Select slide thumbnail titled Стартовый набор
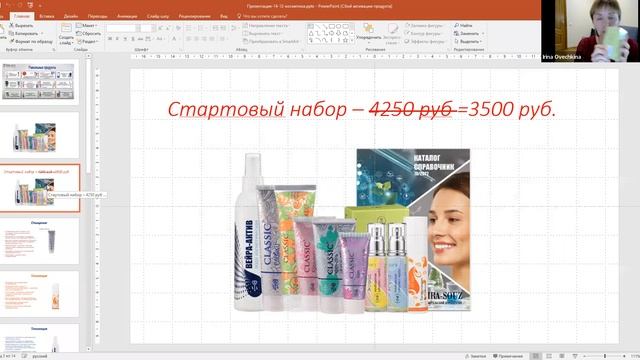Image resolution: width=640 pixels, height=360 pixels. click(x=39, y=188)
